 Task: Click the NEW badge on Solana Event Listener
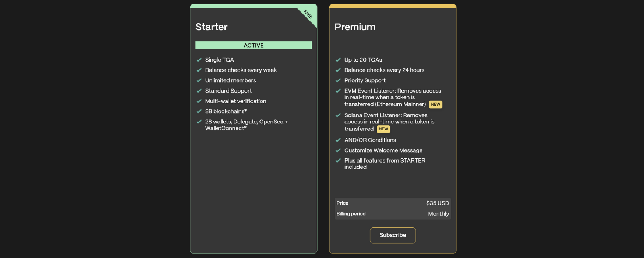click(383, 129)
